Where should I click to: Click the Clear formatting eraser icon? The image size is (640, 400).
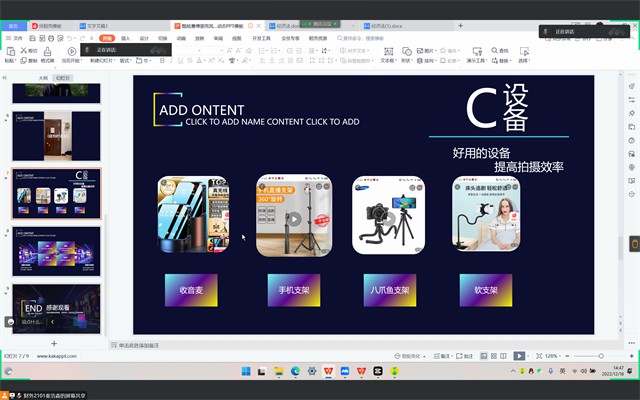(249, 51)
